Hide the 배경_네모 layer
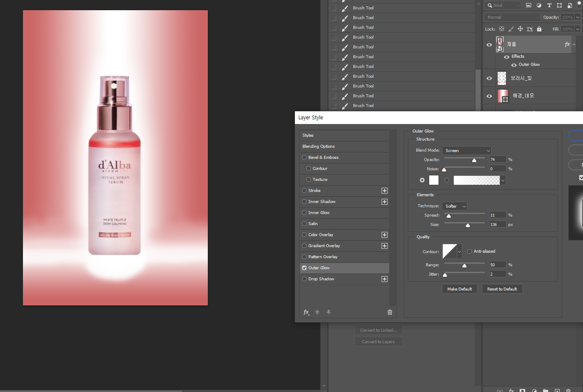Image resolution: width=583 pixels, height=392 pixels. pyautogui.click(x=489, y=96)
